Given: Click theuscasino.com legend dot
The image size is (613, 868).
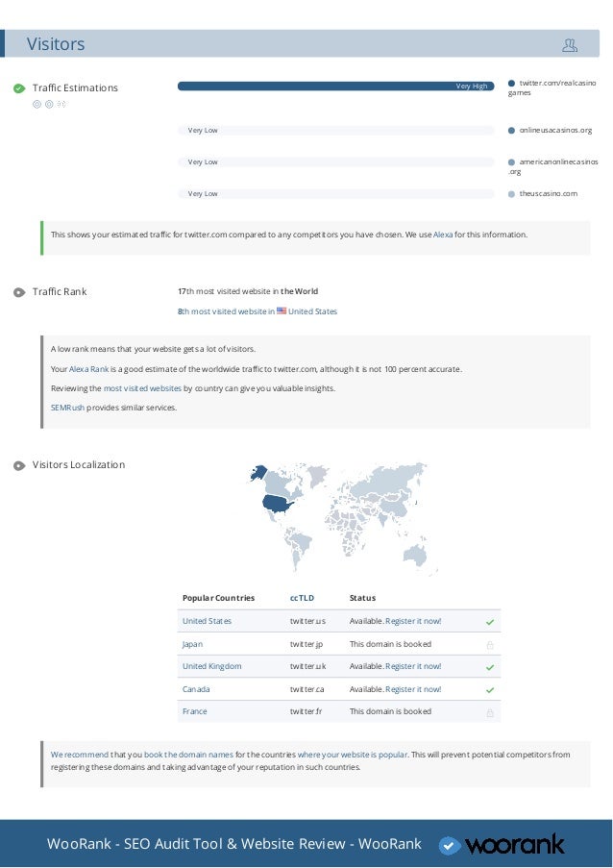Looking at the screenshot, I should coord(511,194).
